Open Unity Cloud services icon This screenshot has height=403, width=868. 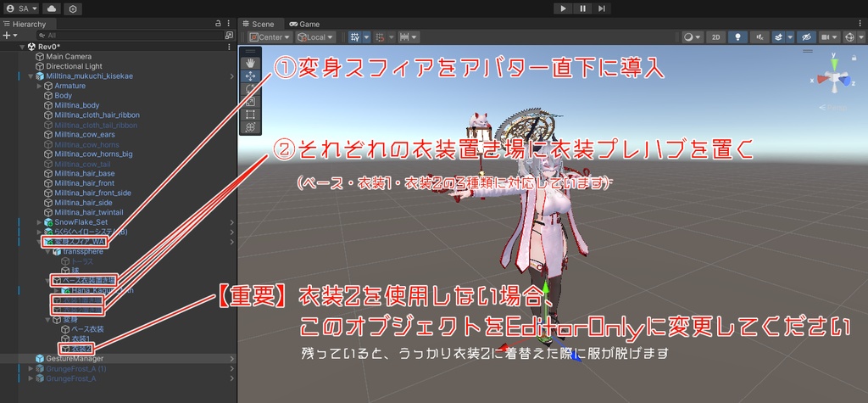click(52, 8)
